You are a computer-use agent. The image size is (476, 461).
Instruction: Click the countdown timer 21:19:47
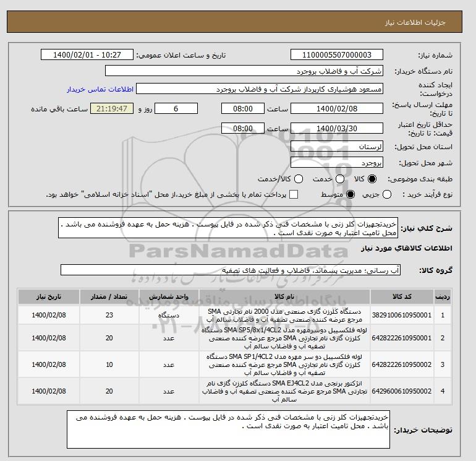pos(112,108)
